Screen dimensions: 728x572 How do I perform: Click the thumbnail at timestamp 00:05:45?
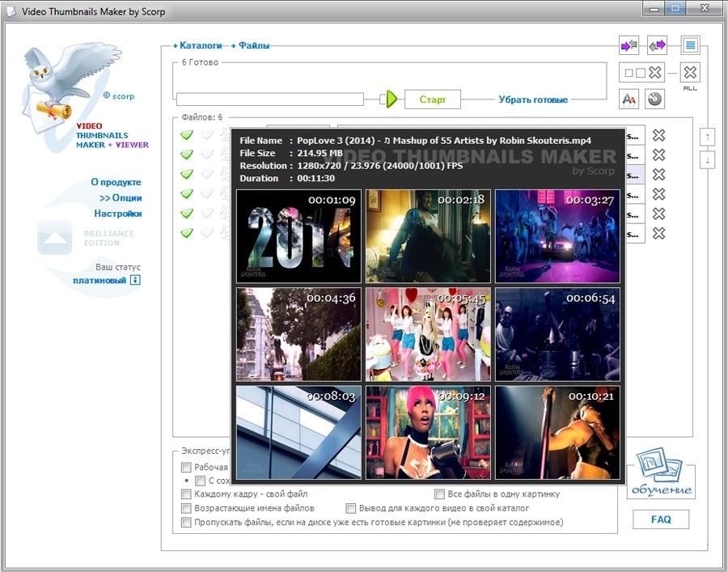428,334
